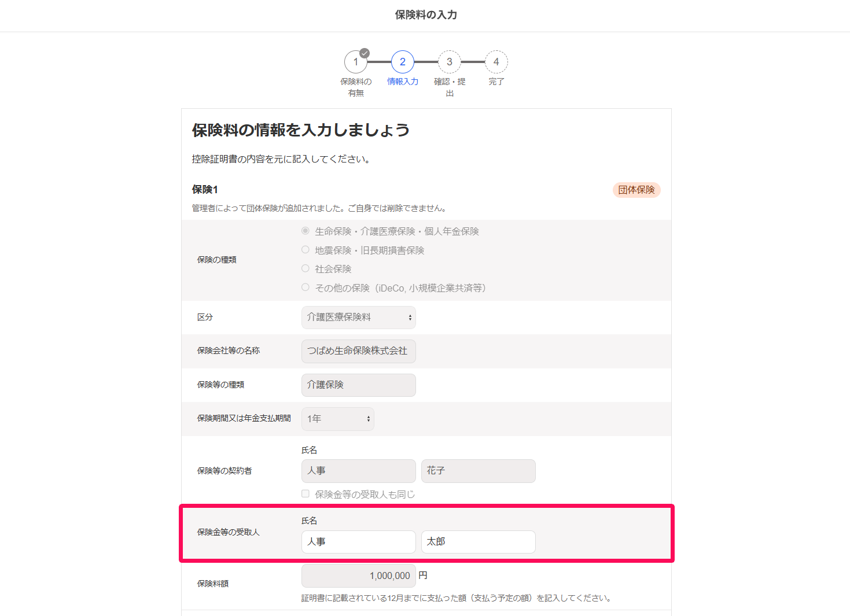Click the 保険会社等の名称 field
850x616 pixels.
pos(359,351)
